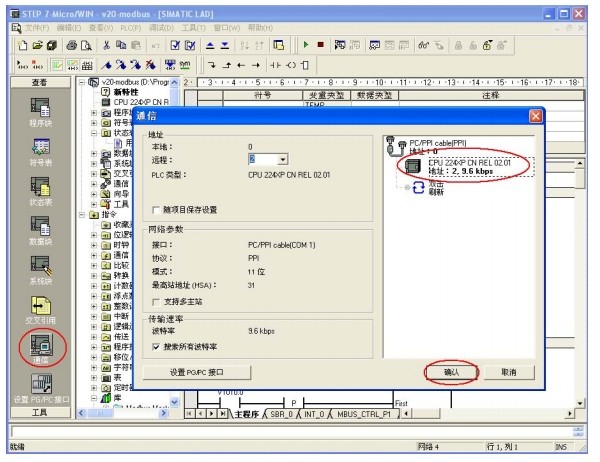The image size is (600, 462).
Task: Click the Open project folder icon
Action: coord(37,45)
